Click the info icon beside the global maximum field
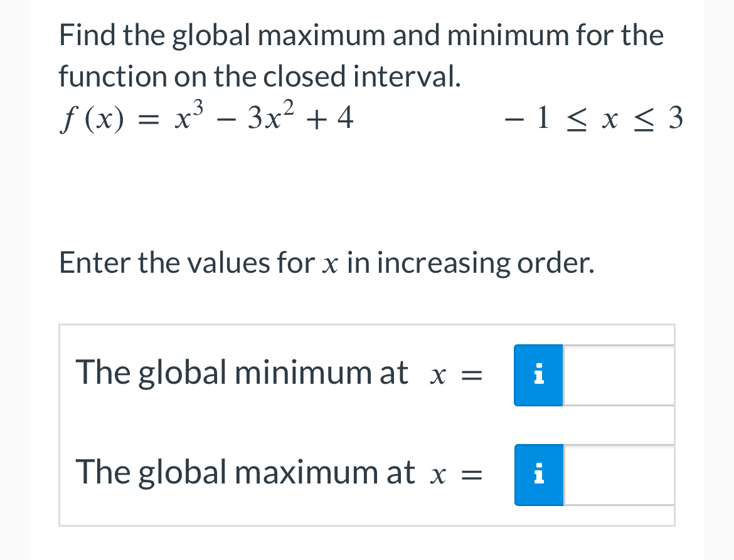 click(538, 475)
